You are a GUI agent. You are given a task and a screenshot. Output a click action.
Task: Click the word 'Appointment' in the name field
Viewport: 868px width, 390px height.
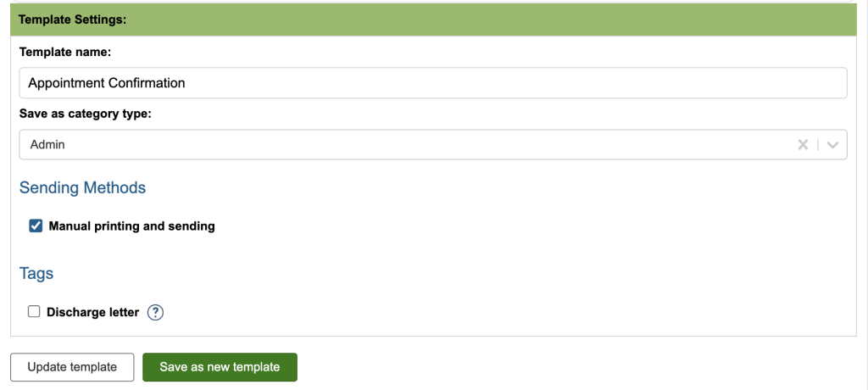click(x=66, y=83)
